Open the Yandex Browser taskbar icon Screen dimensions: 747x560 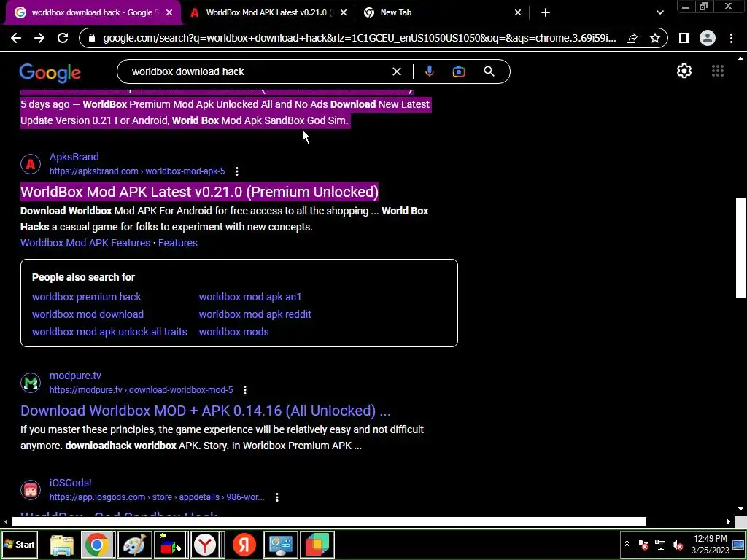[x=205, y=545]
